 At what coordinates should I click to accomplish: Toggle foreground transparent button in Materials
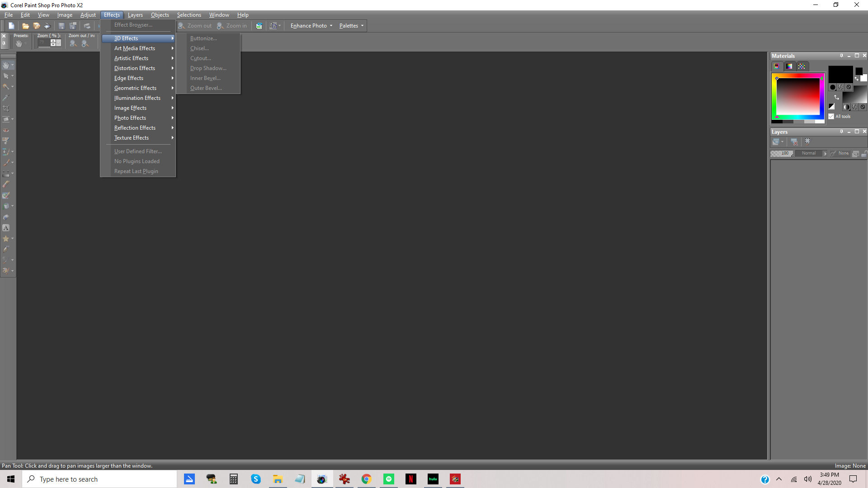[849, 87]
